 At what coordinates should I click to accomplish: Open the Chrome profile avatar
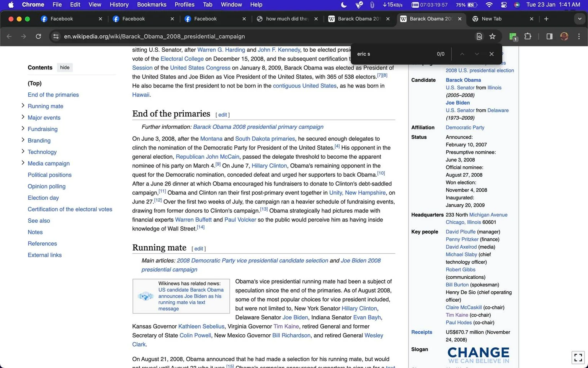click(x=564, y=36)
